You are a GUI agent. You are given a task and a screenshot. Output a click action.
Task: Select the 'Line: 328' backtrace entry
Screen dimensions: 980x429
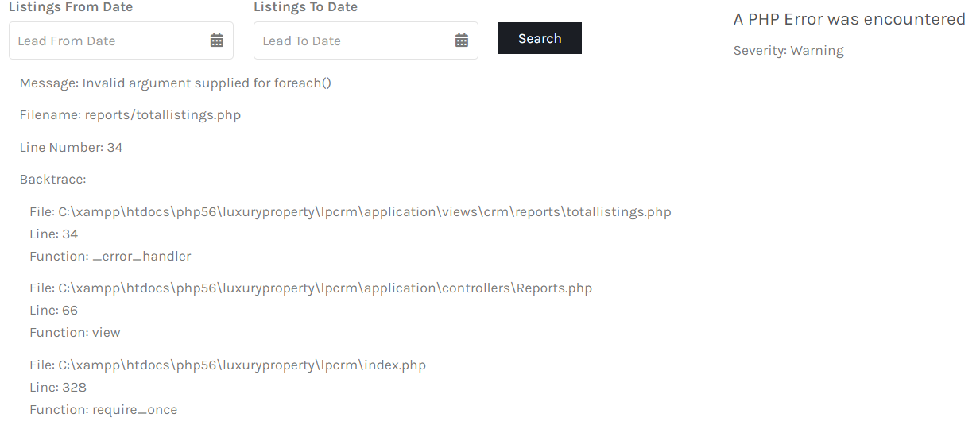(58, 388)
